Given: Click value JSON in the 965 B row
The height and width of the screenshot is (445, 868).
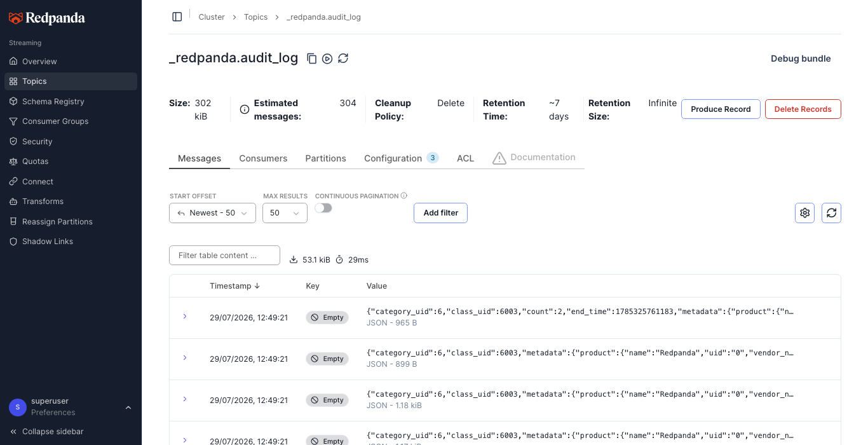Looking at the screenshot, I should coord(580,311).
